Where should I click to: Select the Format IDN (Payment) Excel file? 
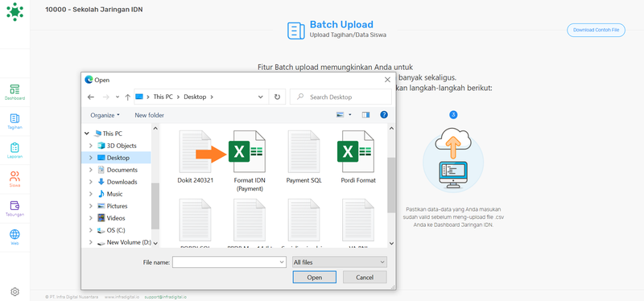249,162
